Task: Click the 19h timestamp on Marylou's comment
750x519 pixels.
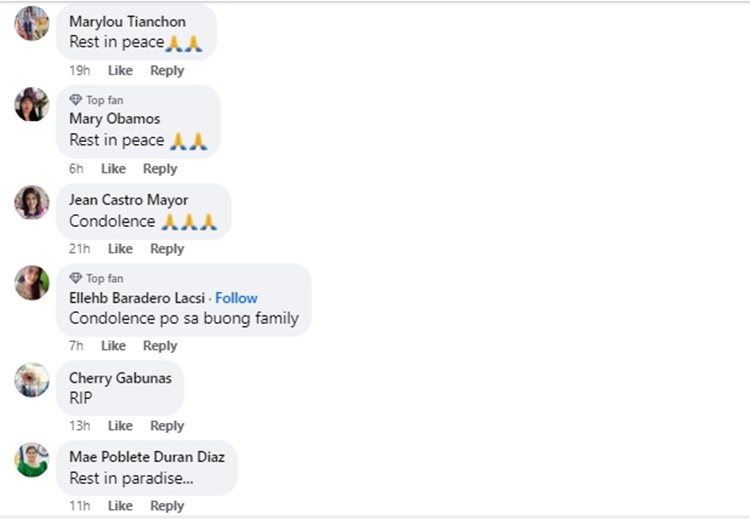Action: [79, 70]
